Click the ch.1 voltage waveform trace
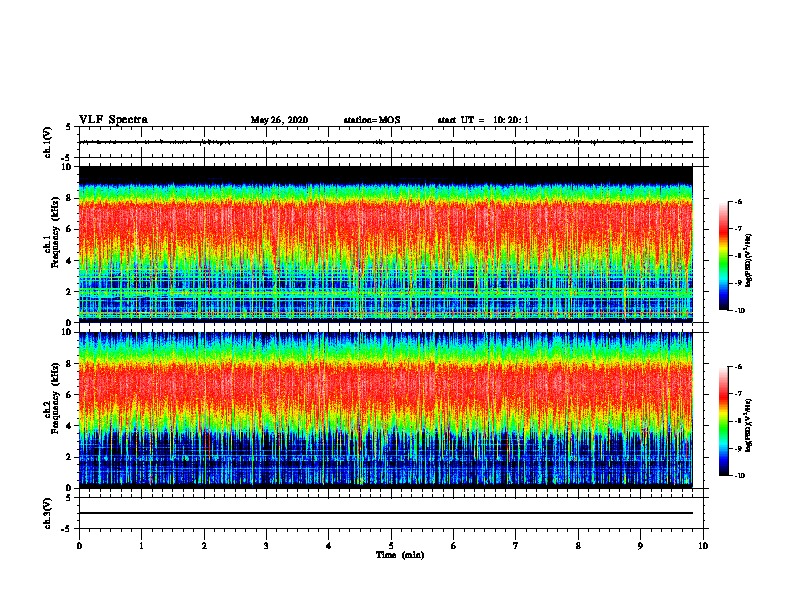 click(386, 142)
